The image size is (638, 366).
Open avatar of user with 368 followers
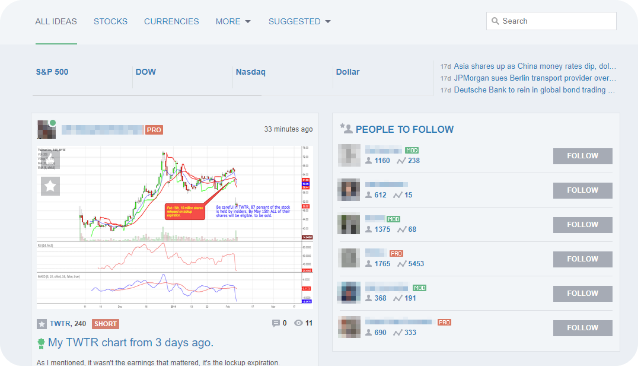click(349, 293)
